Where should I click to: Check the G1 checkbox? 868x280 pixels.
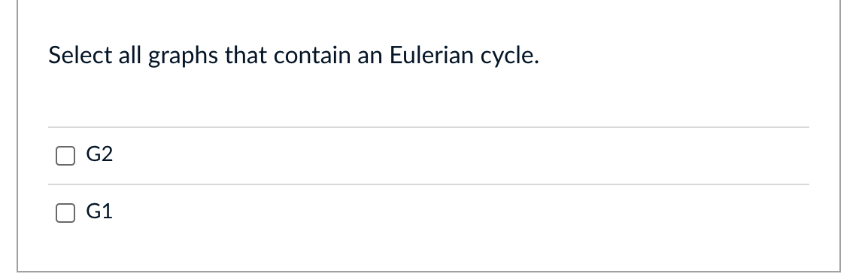pyautogui.click(x=65, y=212)
